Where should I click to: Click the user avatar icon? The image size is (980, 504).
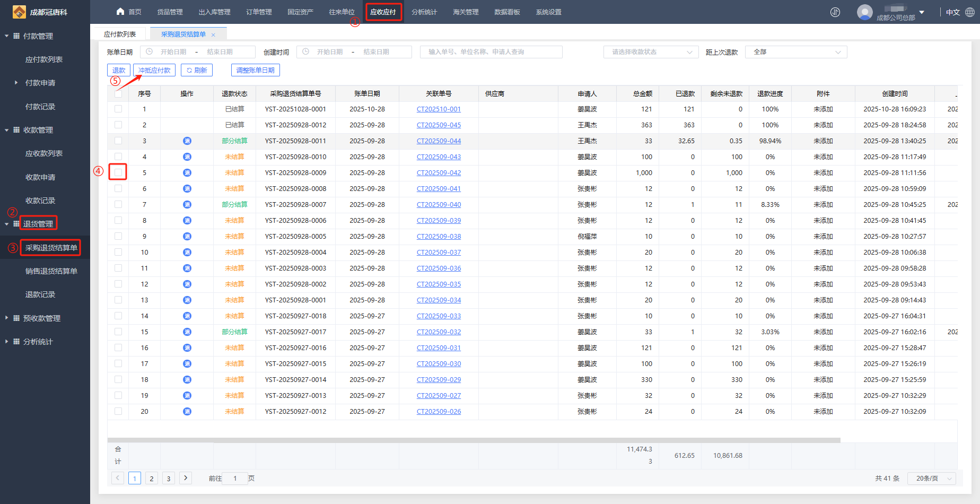(864, 12)
